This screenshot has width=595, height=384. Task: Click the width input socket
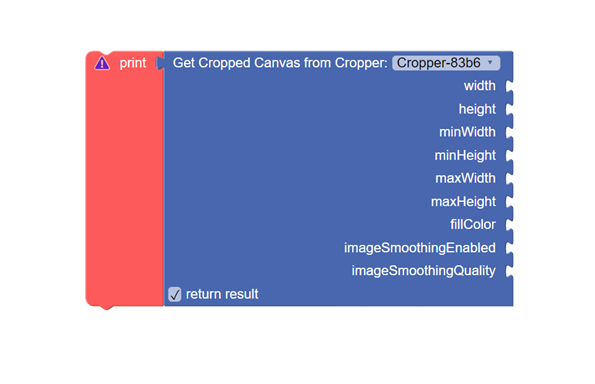509,86
